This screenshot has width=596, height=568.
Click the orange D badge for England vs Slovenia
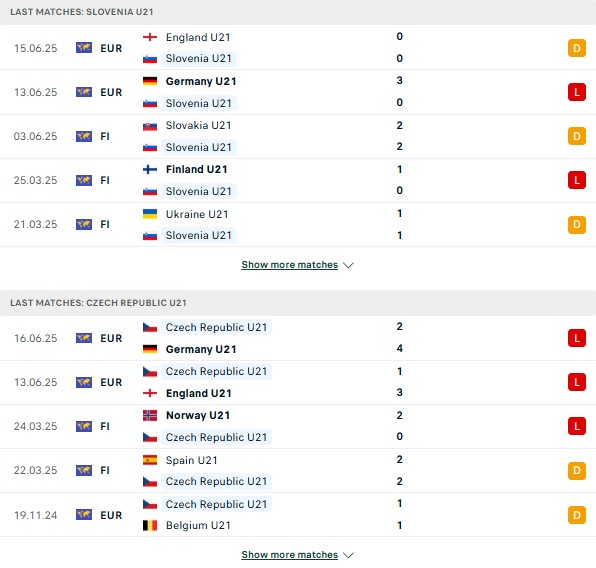[577, 48]
